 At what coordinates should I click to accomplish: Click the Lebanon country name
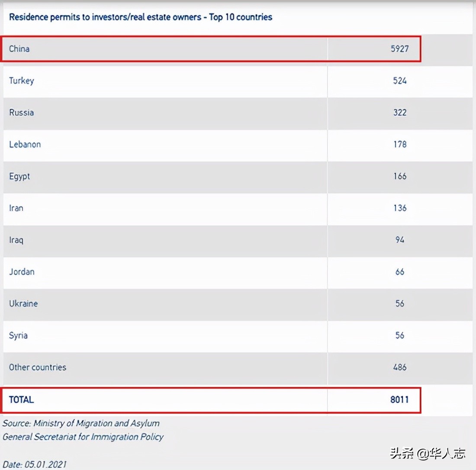coord(25,144)
